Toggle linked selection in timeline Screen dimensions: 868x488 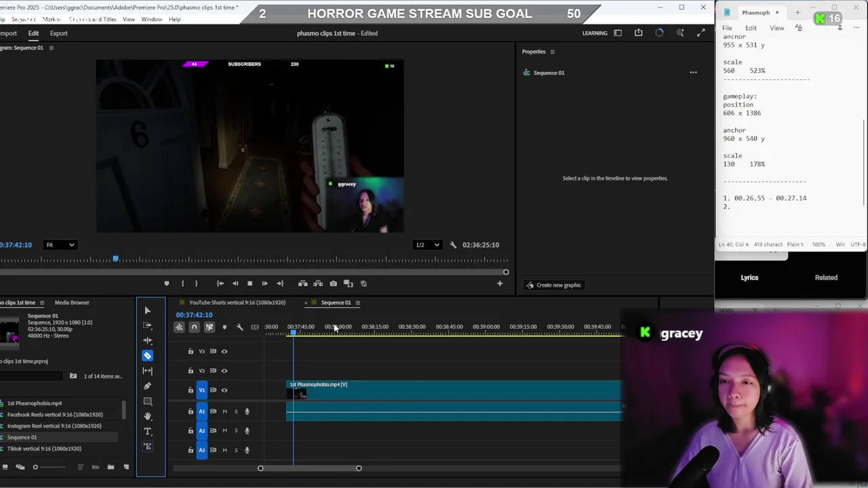coord(209,327)
